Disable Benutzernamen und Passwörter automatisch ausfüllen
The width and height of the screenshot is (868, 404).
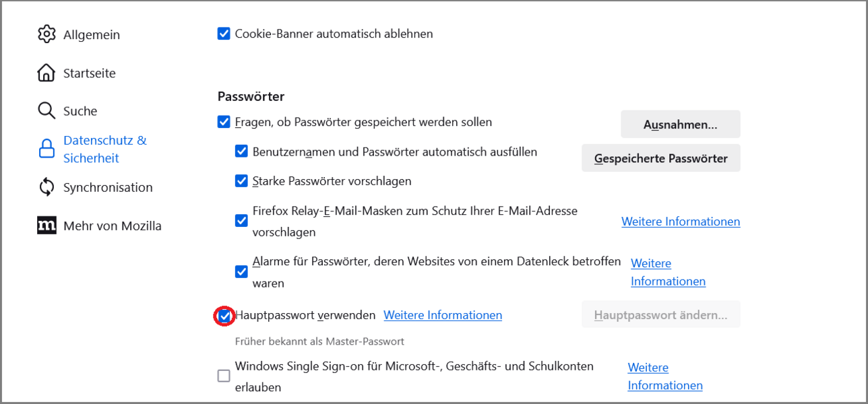241,151
